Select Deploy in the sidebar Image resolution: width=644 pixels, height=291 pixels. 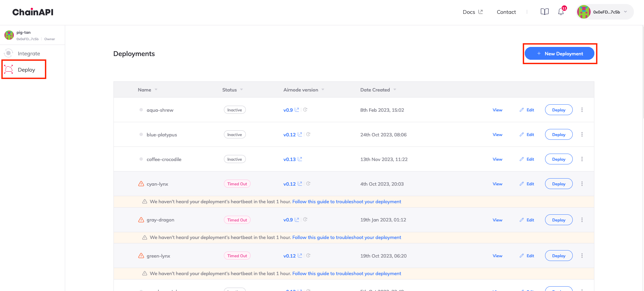(26, 70)
